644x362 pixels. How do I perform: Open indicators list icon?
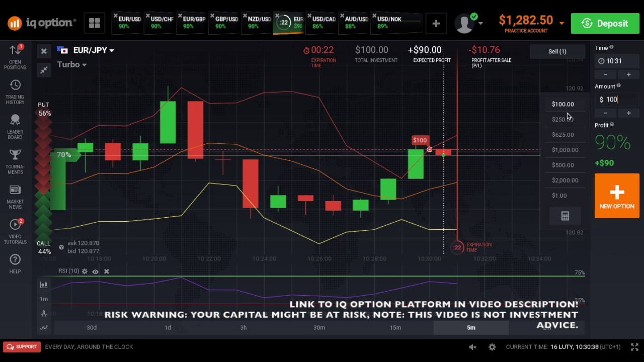point(44,328)
